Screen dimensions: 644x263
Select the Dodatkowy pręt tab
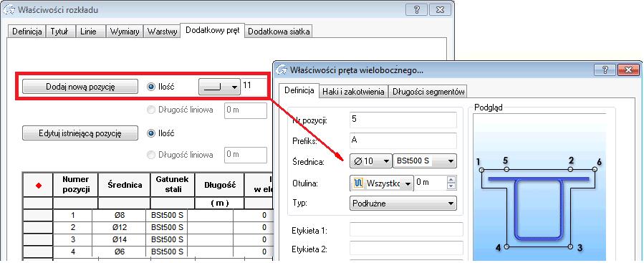213,30
